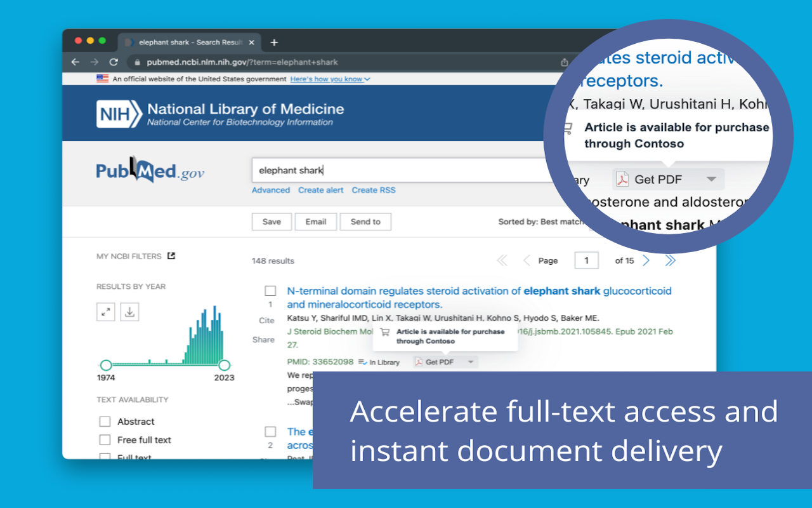Image resolution: width=812 pixels, height=508 pixels.
Task: Click the Save button
Action: (272, 222)
